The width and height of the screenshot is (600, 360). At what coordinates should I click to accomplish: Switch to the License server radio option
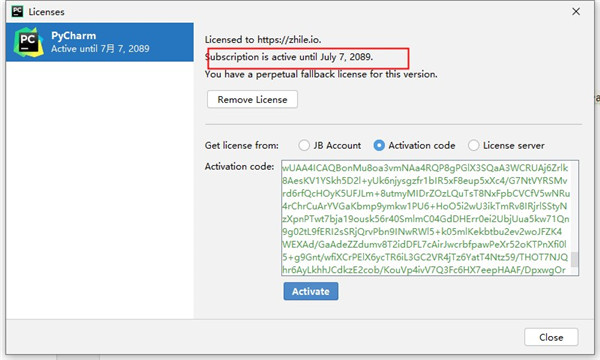point(473,145)
